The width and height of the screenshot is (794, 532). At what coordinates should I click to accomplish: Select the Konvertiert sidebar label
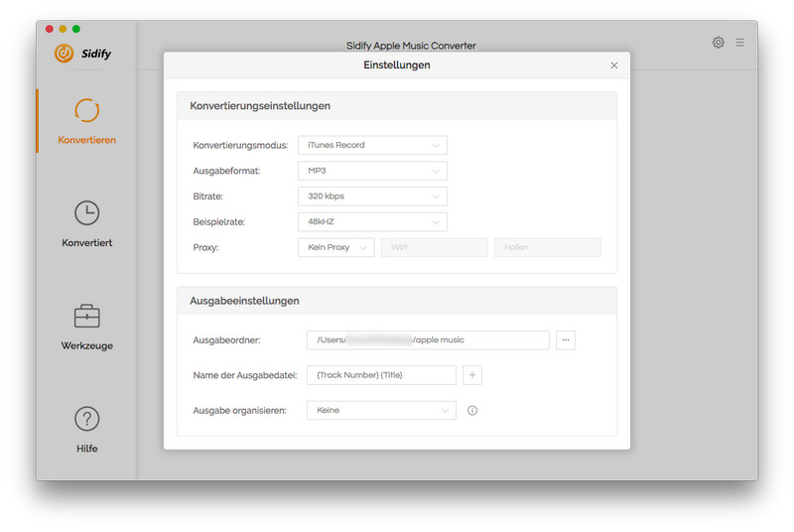pos(86,243)
